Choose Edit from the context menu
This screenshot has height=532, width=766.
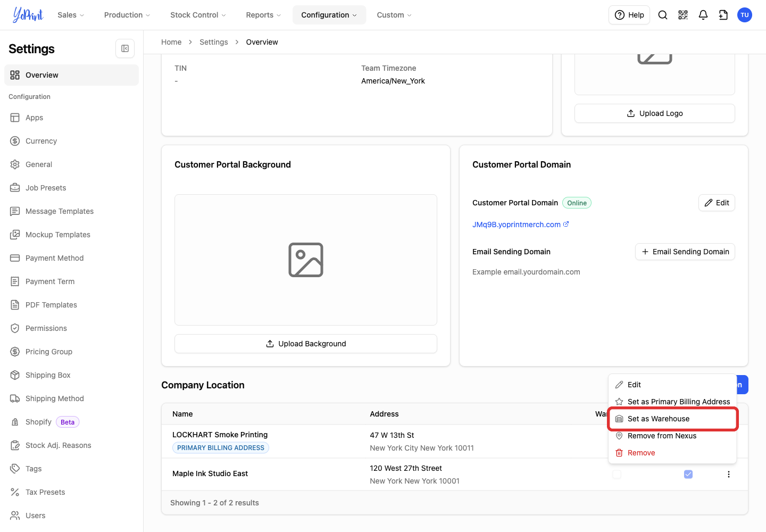pyautogui.click(x=672, y=385)
